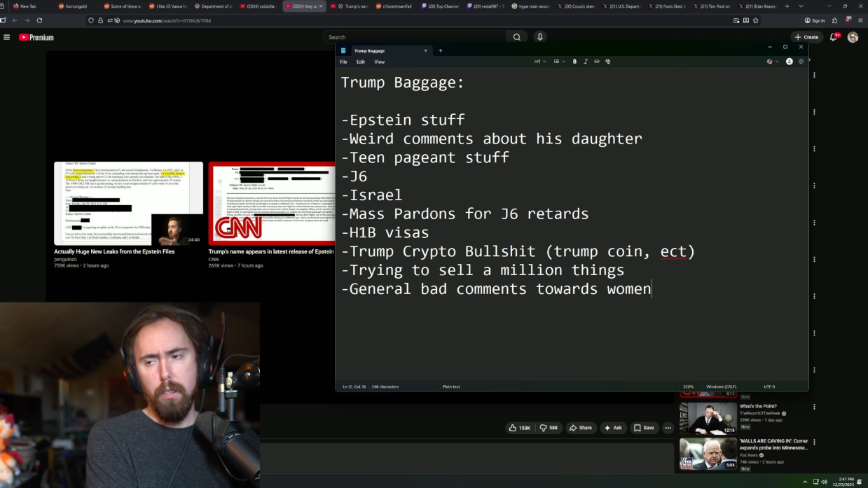Open YouTube account avatar menu
Image resolution: width=868 pixels, height=488 pixels.
853,37
